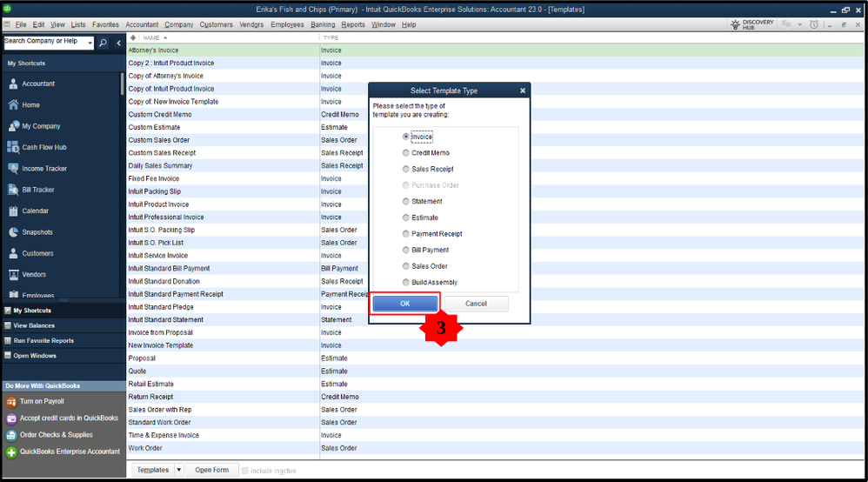
Task: Open the File menu
Action: [21, 24]
